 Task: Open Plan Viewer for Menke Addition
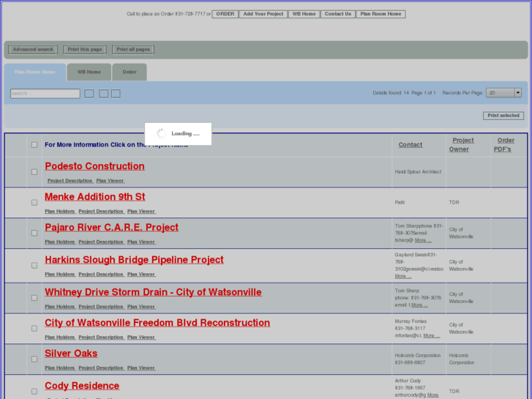[x=141, y=212]
